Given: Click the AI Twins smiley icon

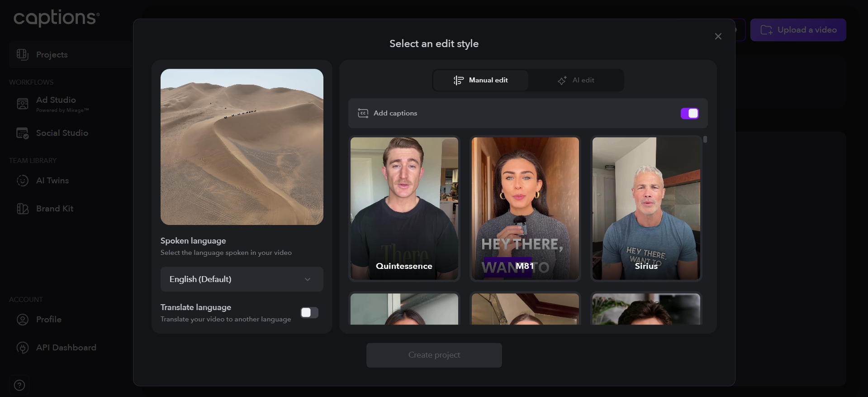Looking at the screenshot, I should click(x=22, y=181).
